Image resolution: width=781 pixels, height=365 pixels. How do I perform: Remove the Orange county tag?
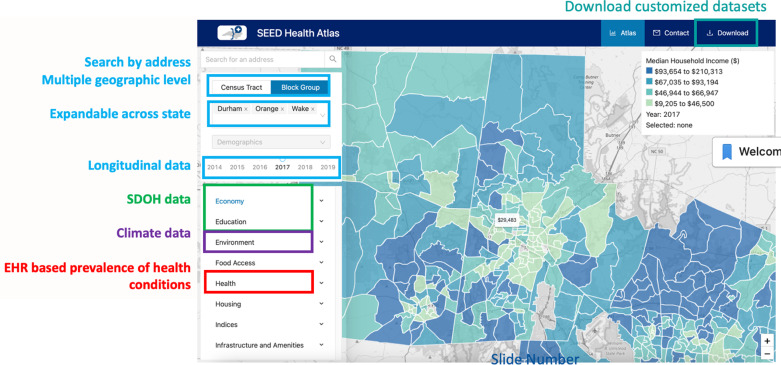(x=282, y=109)
